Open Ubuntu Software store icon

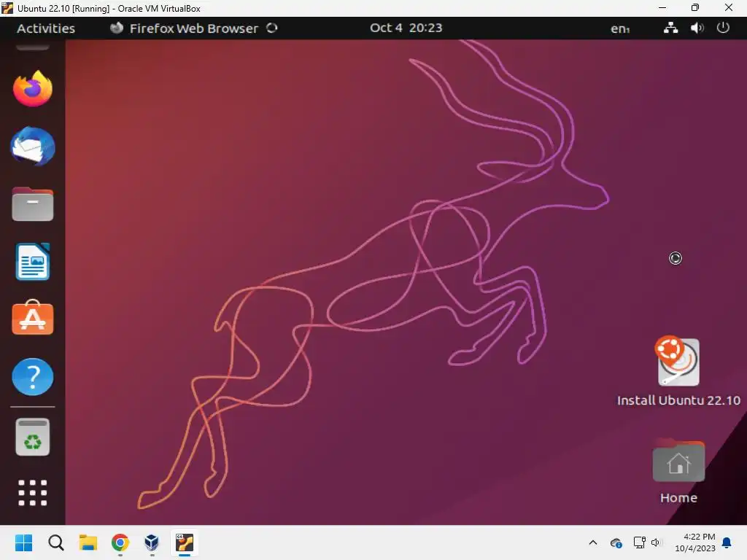(32, 318)
